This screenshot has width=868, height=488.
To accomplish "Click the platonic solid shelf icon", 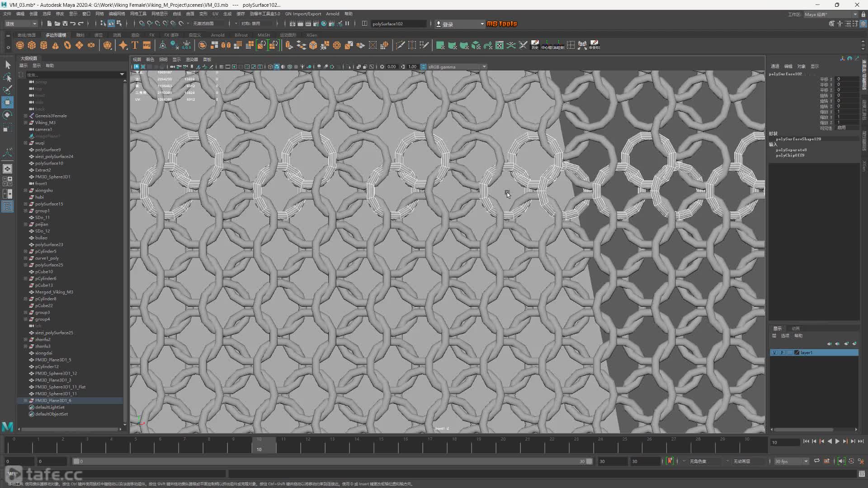I will [x=107, y=45].
